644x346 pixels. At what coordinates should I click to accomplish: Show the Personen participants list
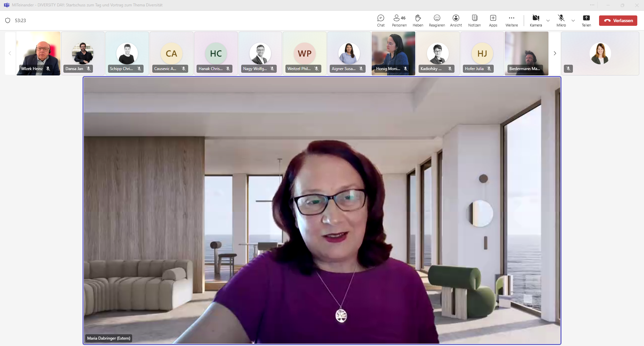[x=399, y=20]
